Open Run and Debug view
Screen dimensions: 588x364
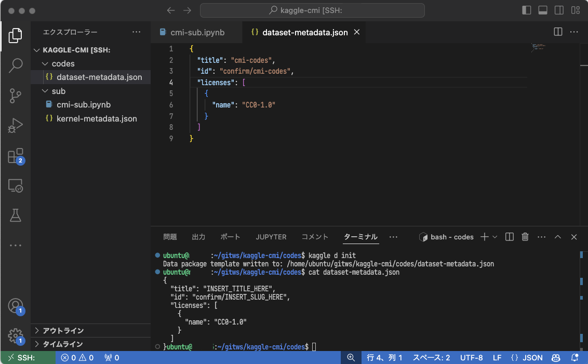[x=16, y=126]
